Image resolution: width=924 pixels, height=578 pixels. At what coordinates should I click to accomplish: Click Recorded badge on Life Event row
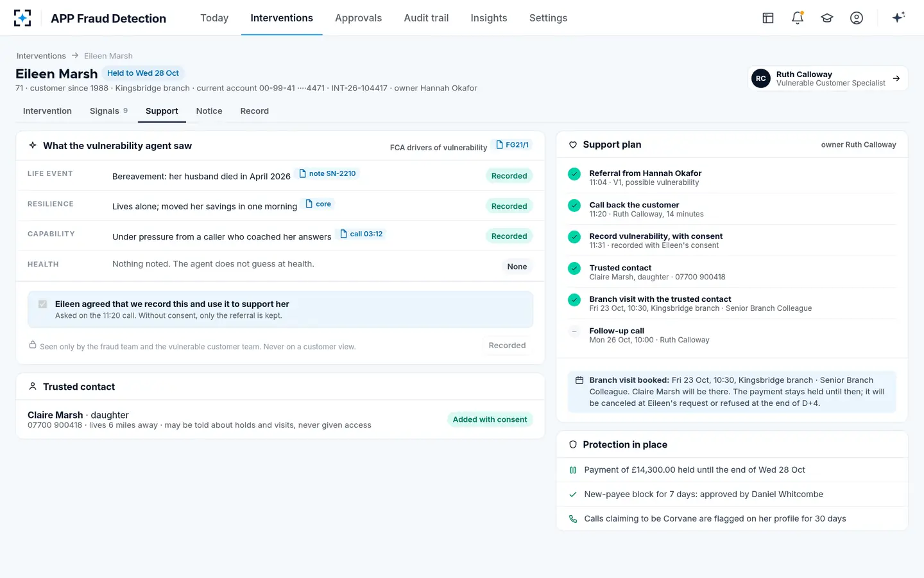point(509,176)
